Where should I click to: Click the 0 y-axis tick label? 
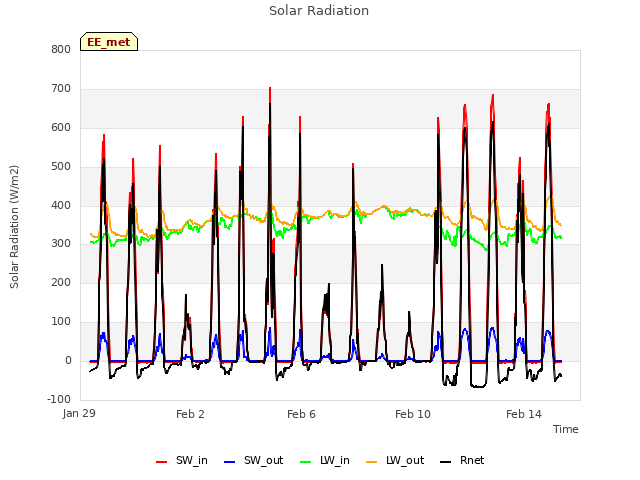68,361
